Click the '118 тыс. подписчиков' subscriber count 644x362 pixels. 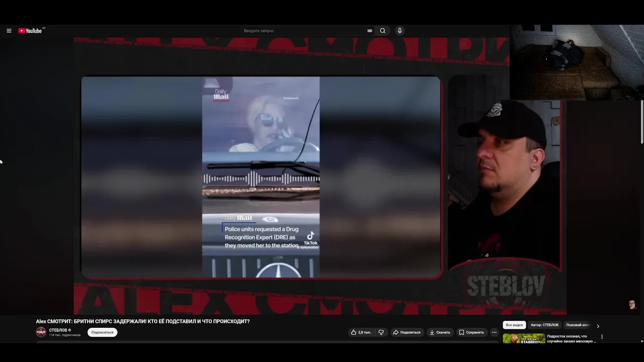64,335
